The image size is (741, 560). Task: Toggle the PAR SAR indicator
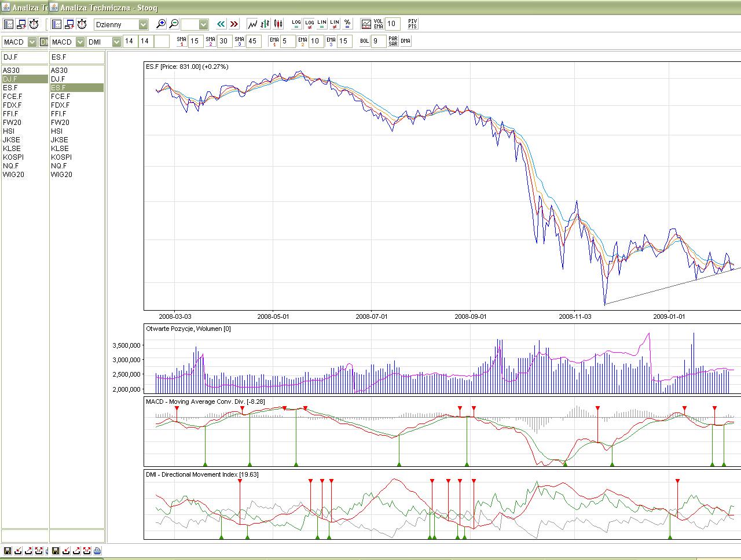click(x=393, y=42)
